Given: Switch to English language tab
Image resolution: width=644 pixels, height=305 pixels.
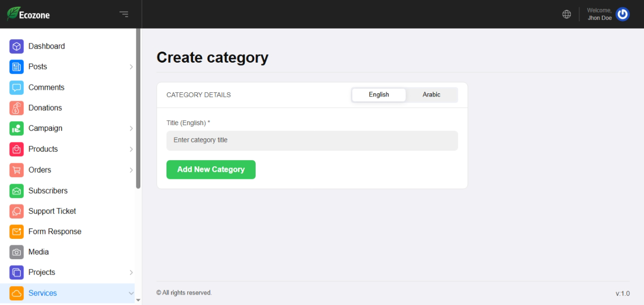Looking at the screenshot, I should coord(378,95).
